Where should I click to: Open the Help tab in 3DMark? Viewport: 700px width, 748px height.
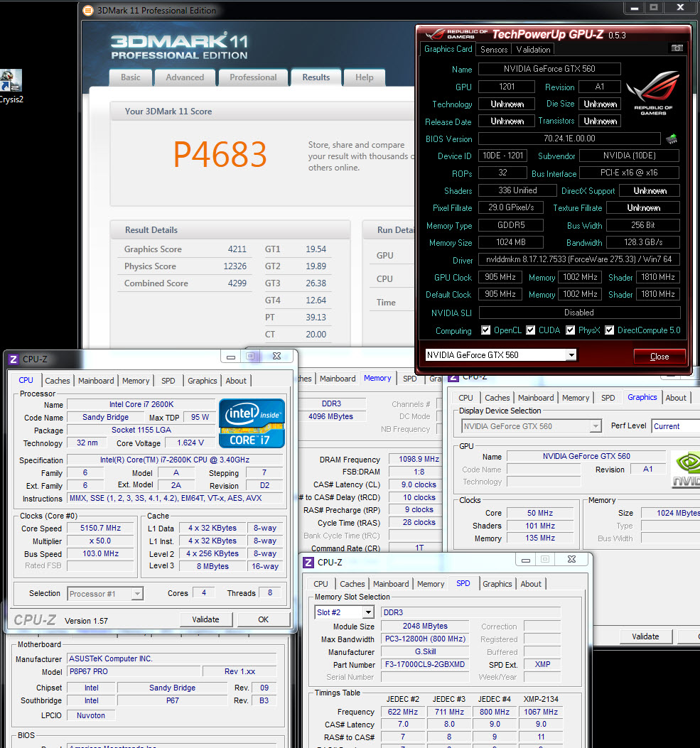[x=364, y=77]
